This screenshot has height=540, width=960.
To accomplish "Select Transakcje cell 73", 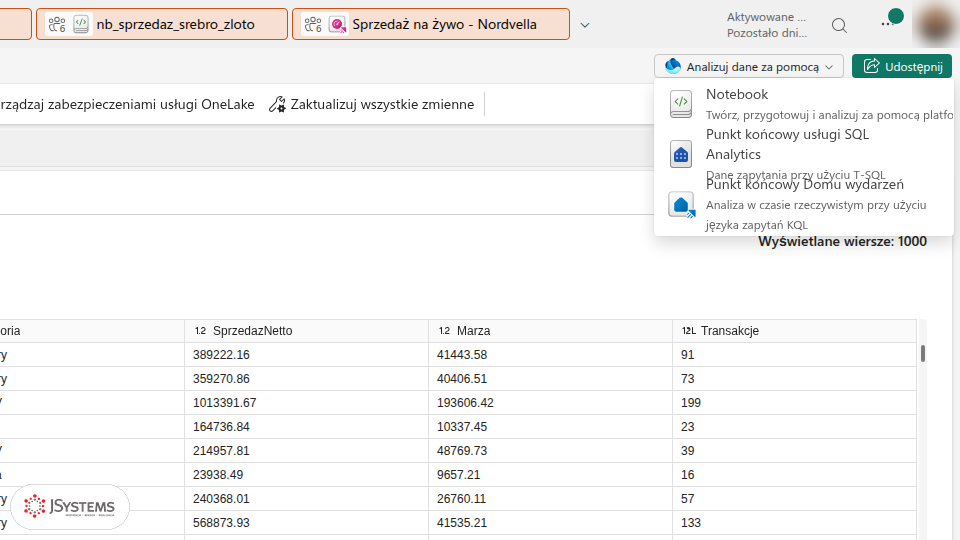I will [795, 378].
